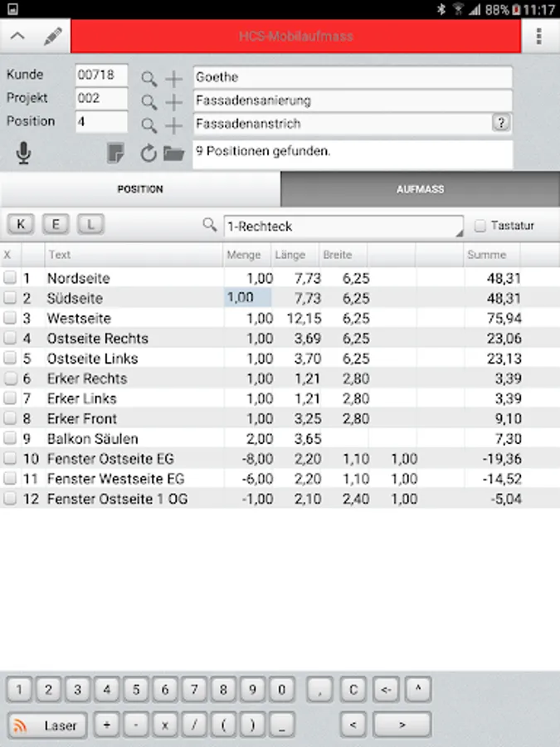Check the Fenster Ostseite 1 OG checkbox
This screenshot has width=560, height=747.
point(10,498)
